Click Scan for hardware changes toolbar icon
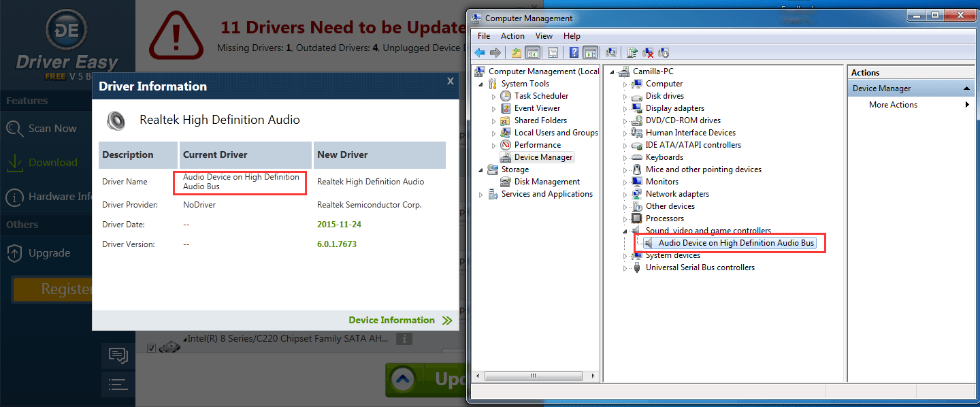The image size is (980, 407). (611, 52)
